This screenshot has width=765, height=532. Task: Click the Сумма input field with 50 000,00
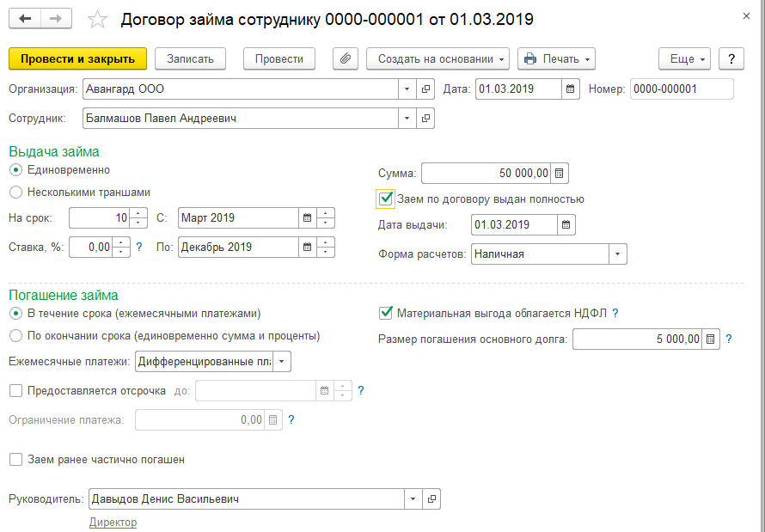pyautogui.click(x=486, y=173)
